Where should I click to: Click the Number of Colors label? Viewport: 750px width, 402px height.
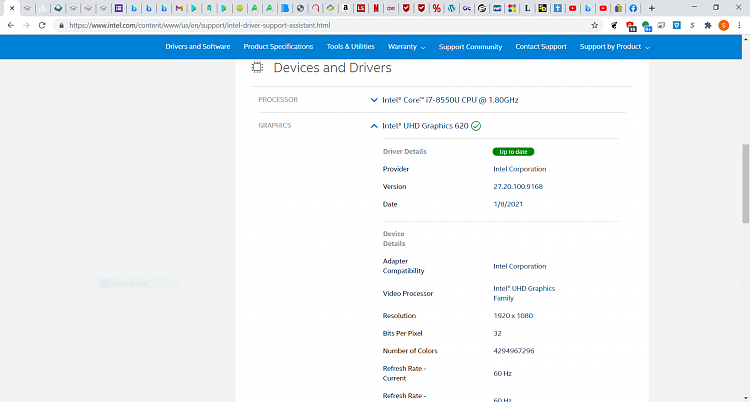410,351
